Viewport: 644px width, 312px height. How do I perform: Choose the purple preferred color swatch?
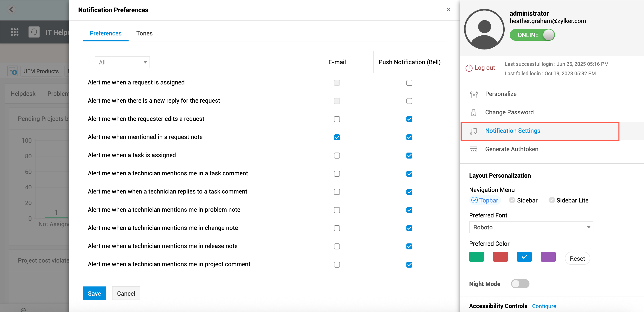click(548, 257)
